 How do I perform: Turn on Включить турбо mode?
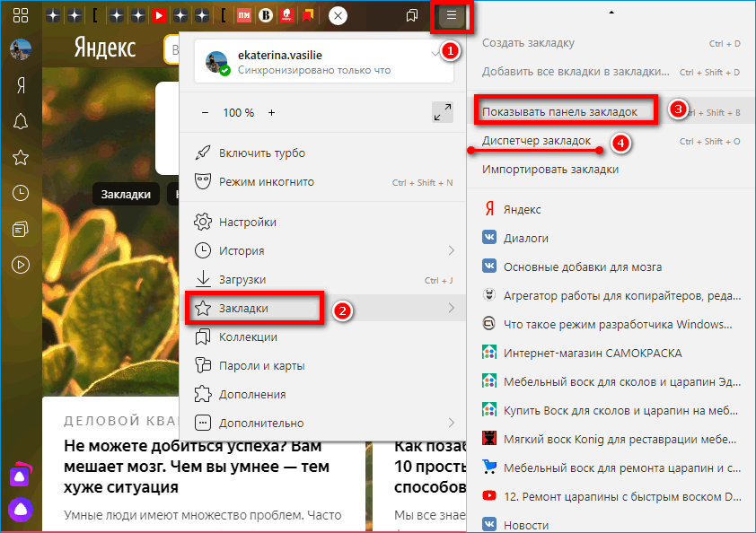260,153
